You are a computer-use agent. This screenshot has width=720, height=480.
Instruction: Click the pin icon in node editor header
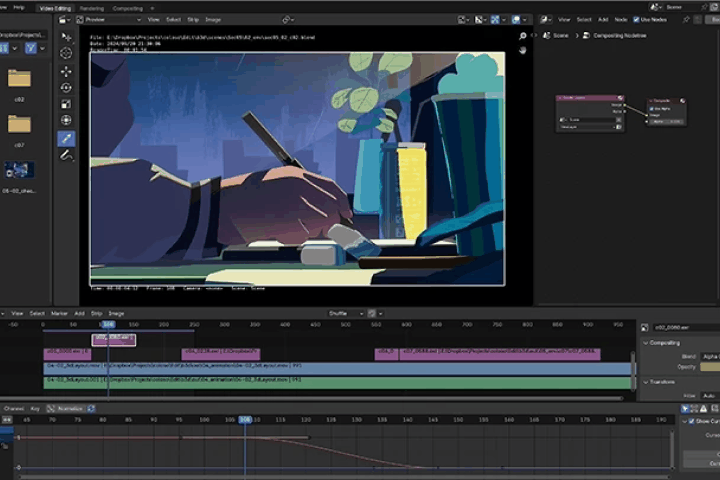coord(686,19)
